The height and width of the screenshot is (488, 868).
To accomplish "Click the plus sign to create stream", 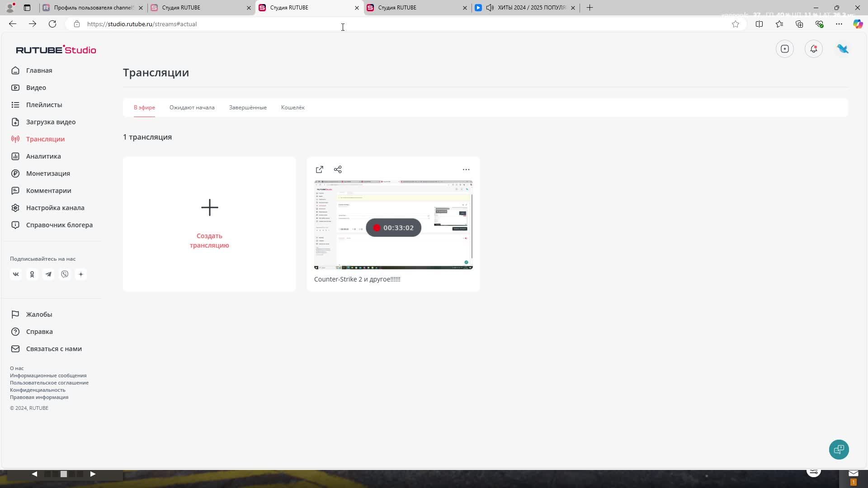I will pyautogui.click(x=209, y=207).
